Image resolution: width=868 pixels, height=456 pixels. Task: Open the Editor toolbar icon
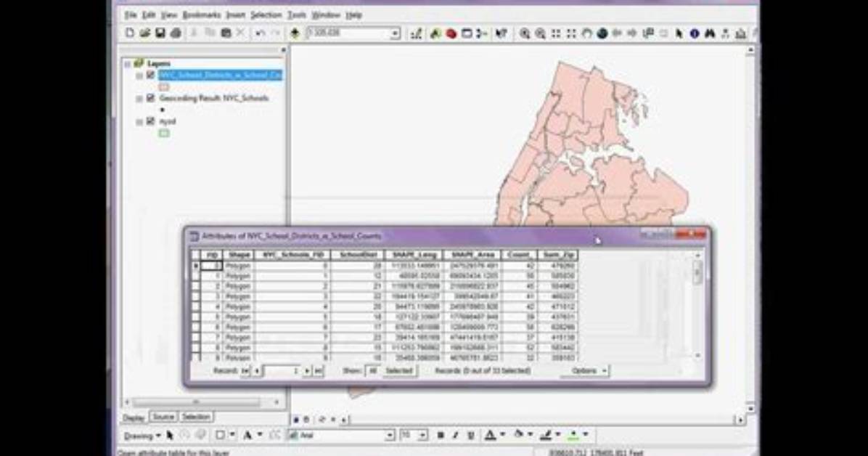417,34
